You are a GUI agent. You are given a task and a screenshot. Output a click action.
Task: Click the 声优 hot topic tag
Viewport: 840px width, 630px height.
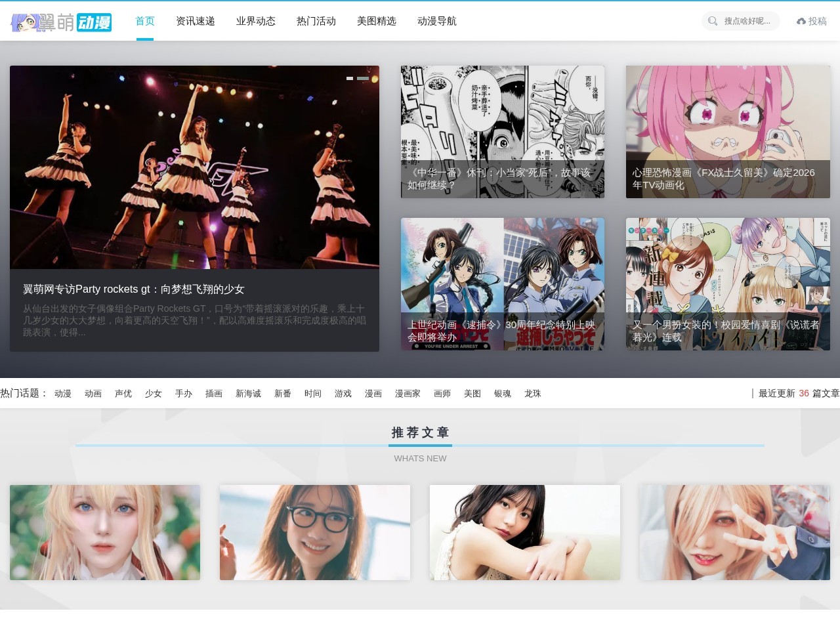(x=123, y=394)
